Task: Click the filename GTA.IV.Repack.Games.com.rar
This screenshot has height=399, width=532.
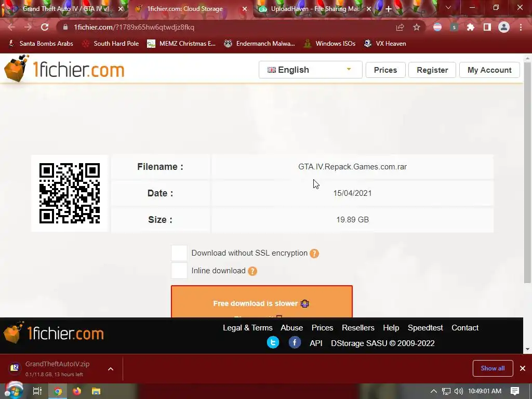Action: (353, 167)
